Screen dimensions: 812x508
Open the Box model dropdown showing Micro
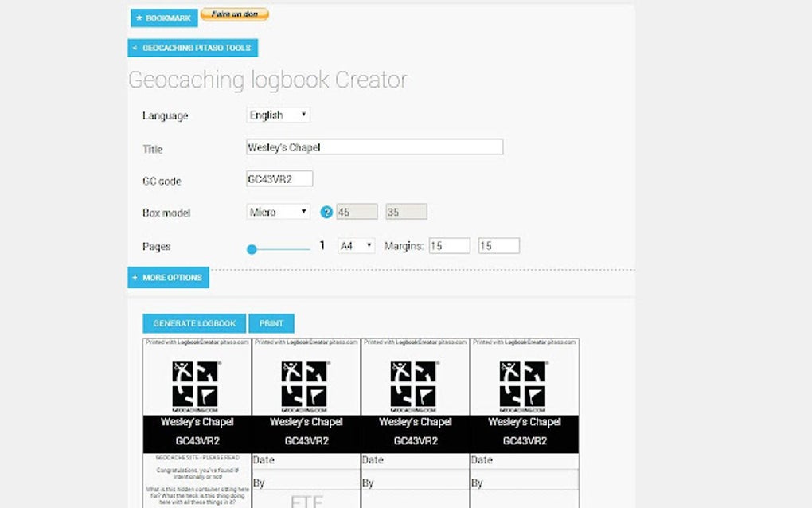coord(277,211)
